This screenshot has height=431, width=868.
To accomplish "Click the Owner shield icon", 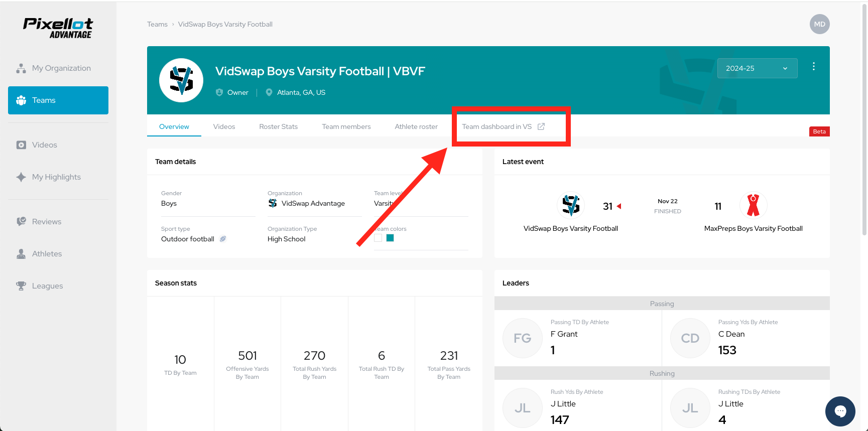I will tap(219, 92).
